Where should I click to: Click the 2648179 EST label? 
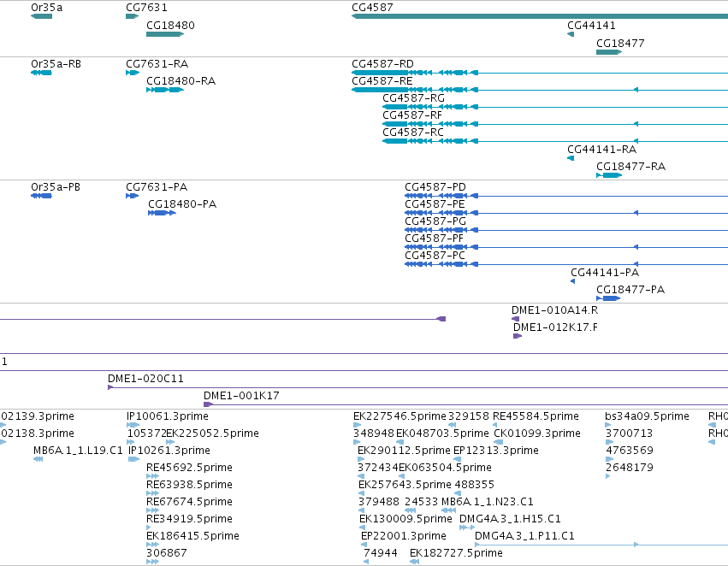[x=629, y=468]
